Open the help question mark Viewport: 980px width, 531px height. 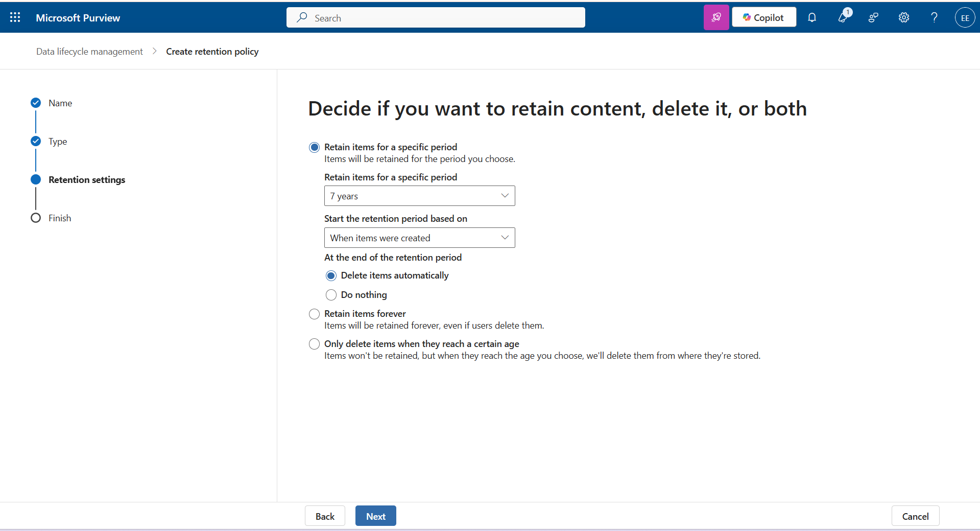934,17
